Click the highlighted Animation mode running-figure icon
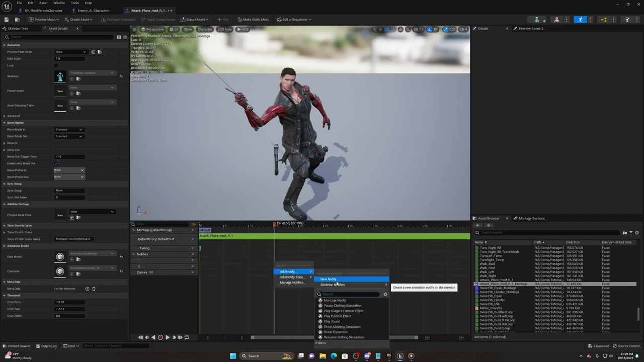Screen dimensions: 644x362 (580, 20)
